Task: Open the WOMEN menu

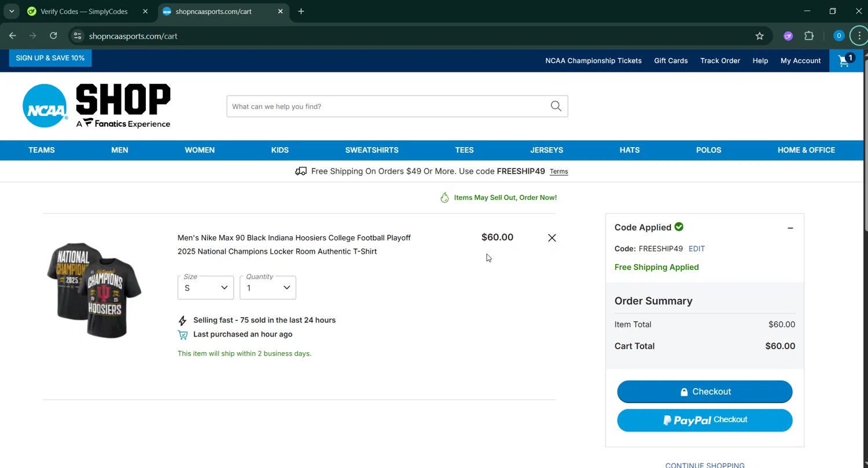Action: (200, 150)
